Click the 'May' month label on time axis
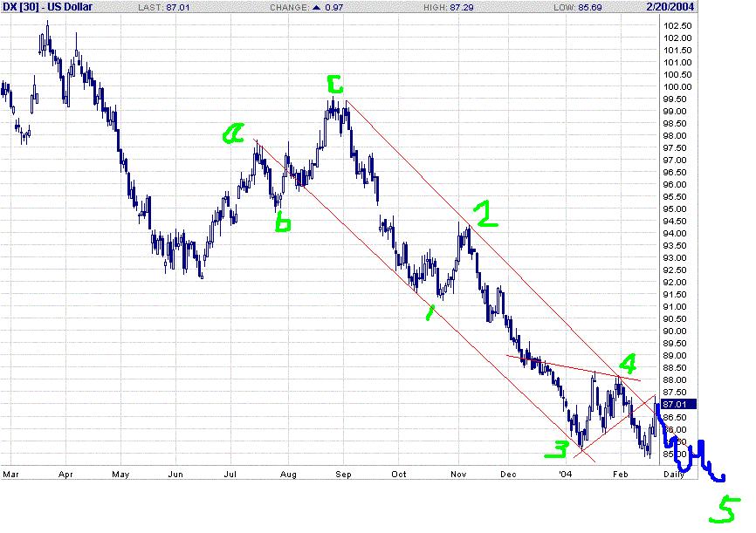The height and width of the screenshot is (533, 756). coord(120,475)
